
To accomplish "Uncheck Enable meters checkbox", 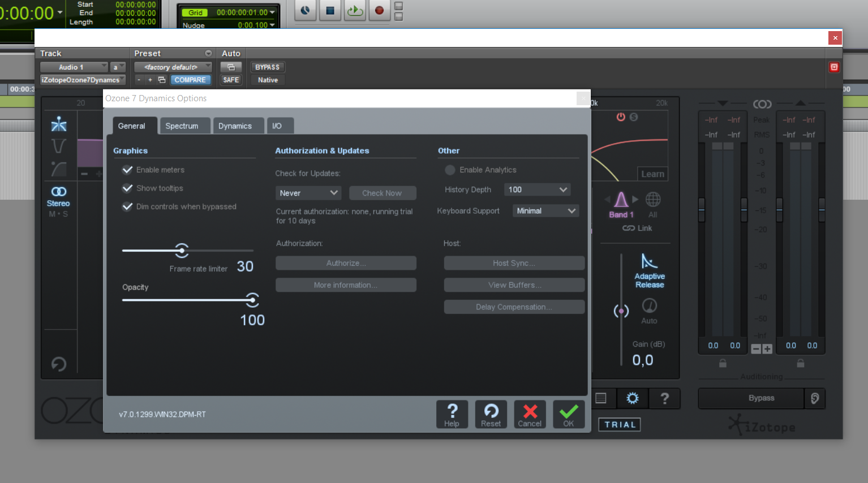I will (127, 170).
